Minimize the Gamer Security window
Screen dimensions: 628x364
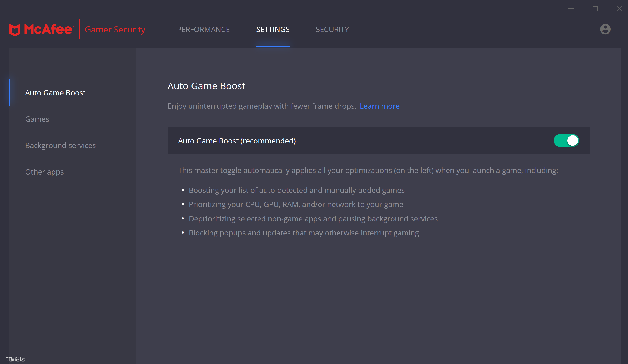571,9
